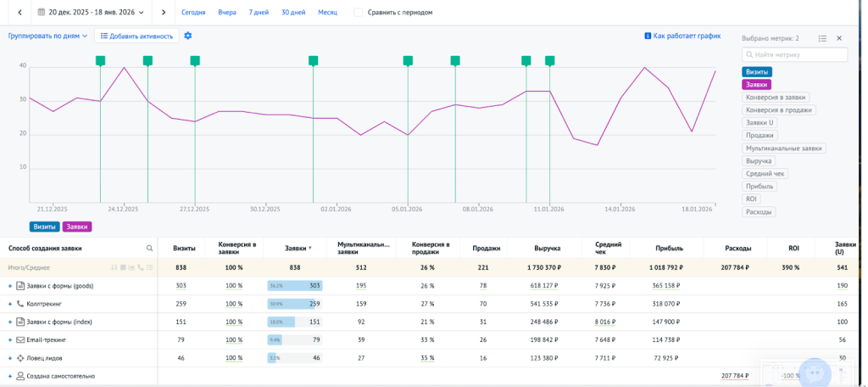Enable 'Сравнить с периодом' checkbox

coord(359,13)
